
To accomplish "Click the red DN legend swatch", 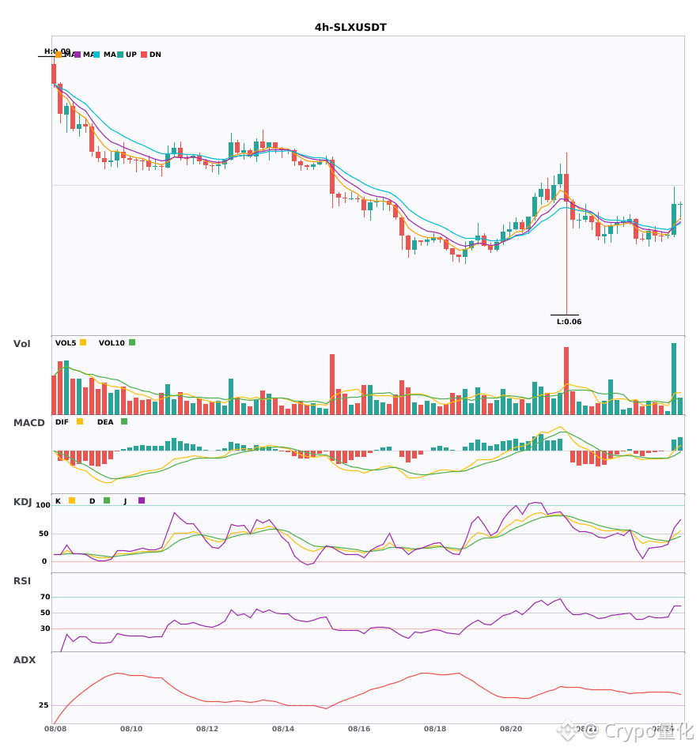I will [144, 55].
